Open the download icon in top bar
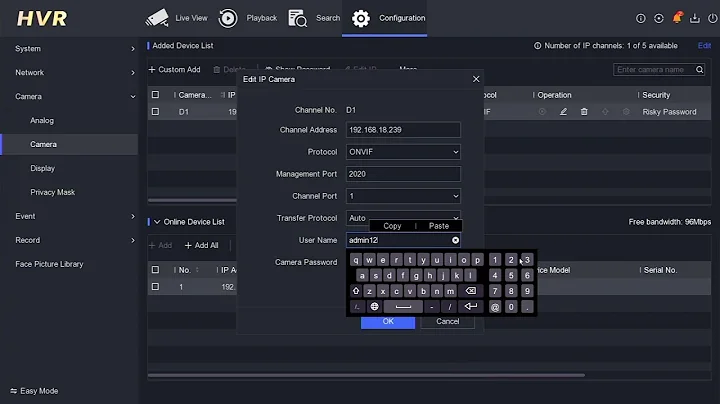The height and width of the screenshot is (404, 720). 695,18
